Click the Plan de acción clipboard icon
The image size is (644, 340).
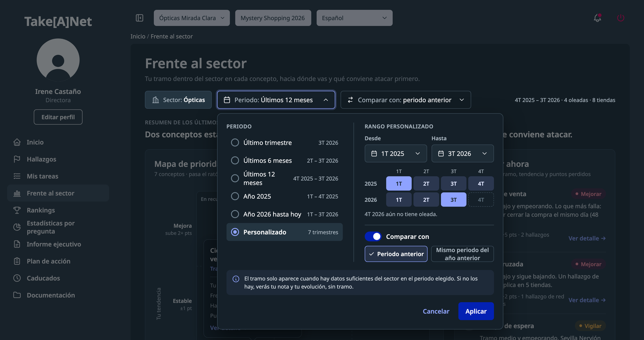(17, 261)
